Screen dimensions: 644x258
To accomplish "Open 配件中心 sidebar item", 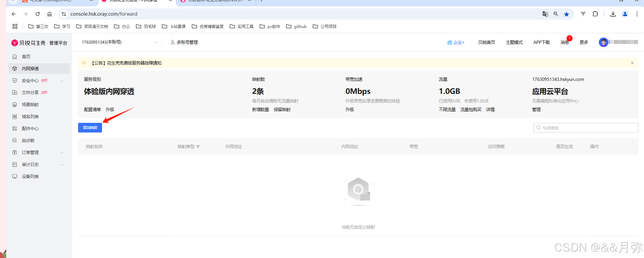I will [30, 129].
